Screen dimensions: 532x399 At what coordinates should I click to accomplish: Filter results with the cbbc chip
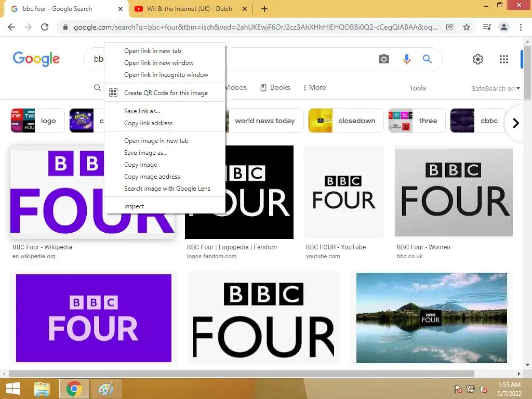point(478,121)
